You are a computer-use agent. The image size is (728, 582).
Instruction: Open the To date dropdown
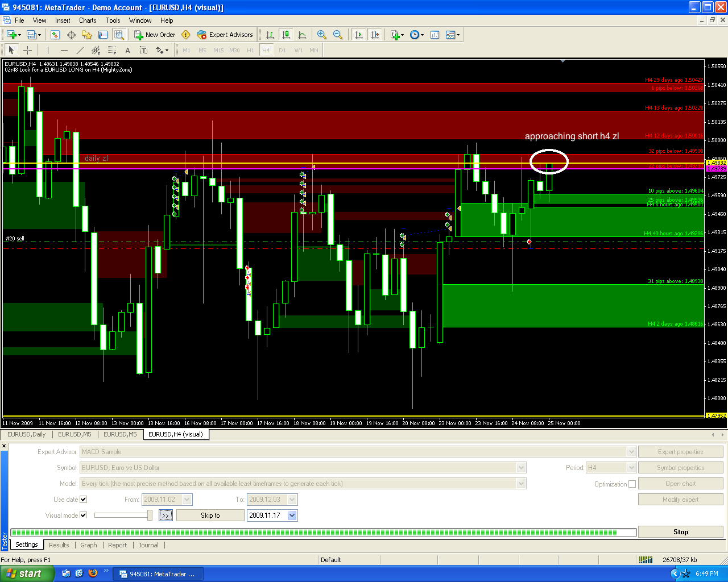pyautogui.click(x=292, y=500)
